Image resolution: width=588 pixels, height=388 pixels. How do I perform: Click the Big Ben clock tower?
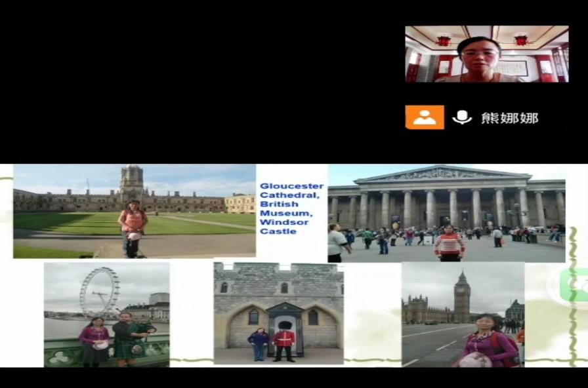tap(461, 296)
